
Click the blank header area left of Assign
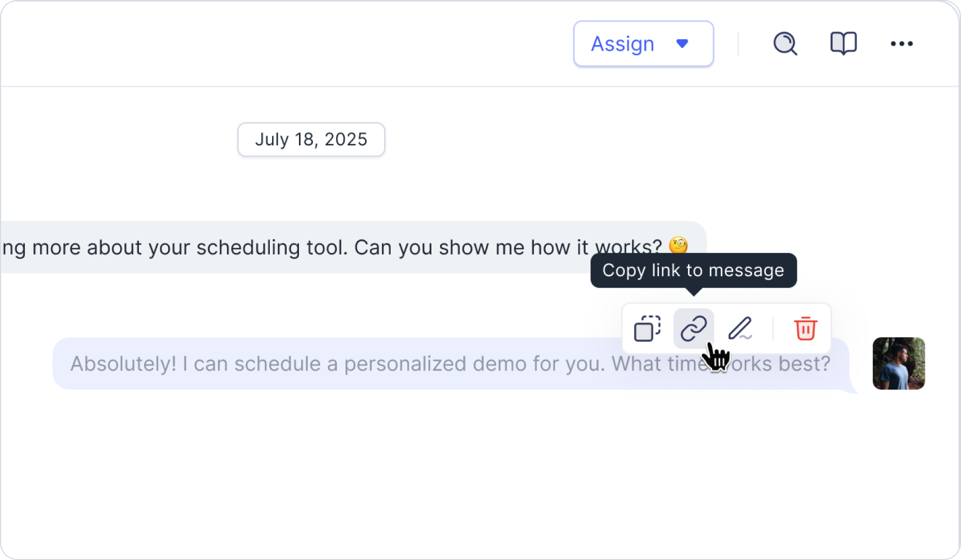point(285,44)
